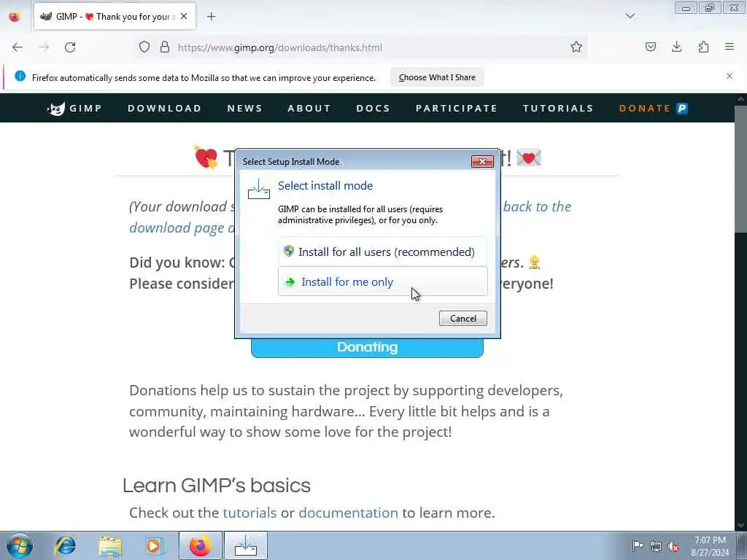Screen dimensions: 747x560
Task: Open the NEWS menu item
Action: 244,108
